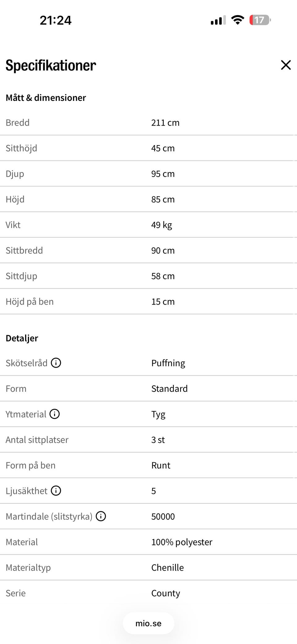The image size is (297, 644).
Task: Tap the Serie County value
Action: (x=166, y=593)
